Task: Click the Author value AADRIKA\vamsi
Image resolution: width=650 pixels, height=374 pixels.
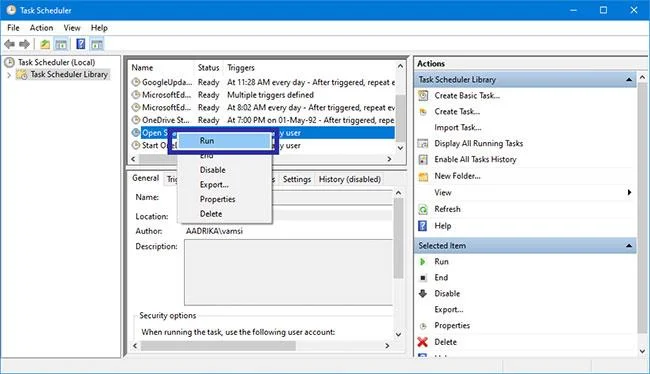Action: [214, 231]
